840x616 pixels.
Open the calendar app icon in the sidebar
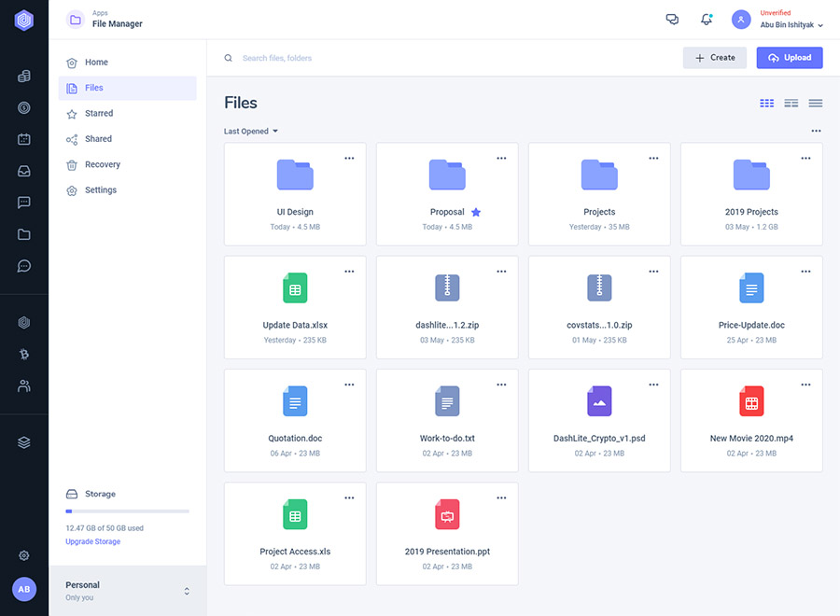click(x=23, y=139)
